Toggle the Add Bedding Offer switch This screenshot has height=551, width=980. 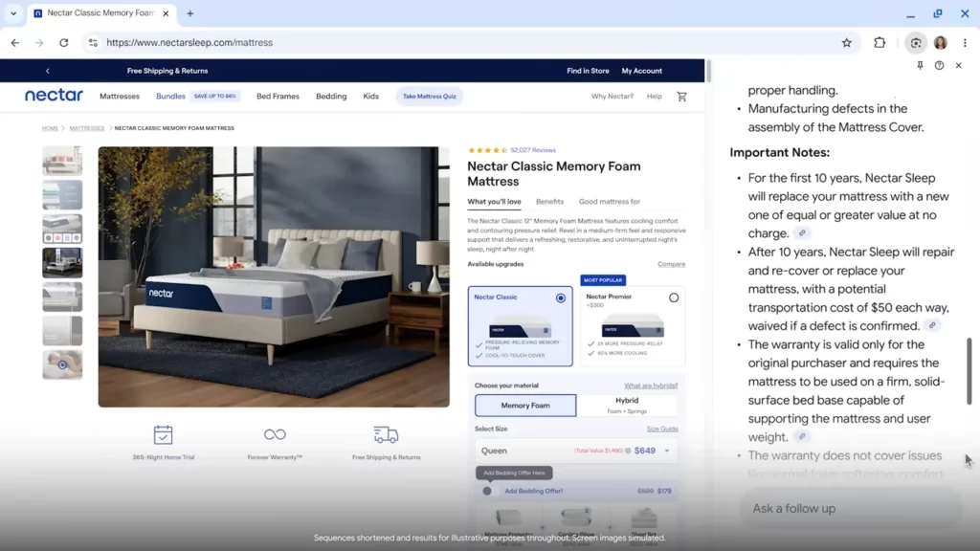click(487, 491)
